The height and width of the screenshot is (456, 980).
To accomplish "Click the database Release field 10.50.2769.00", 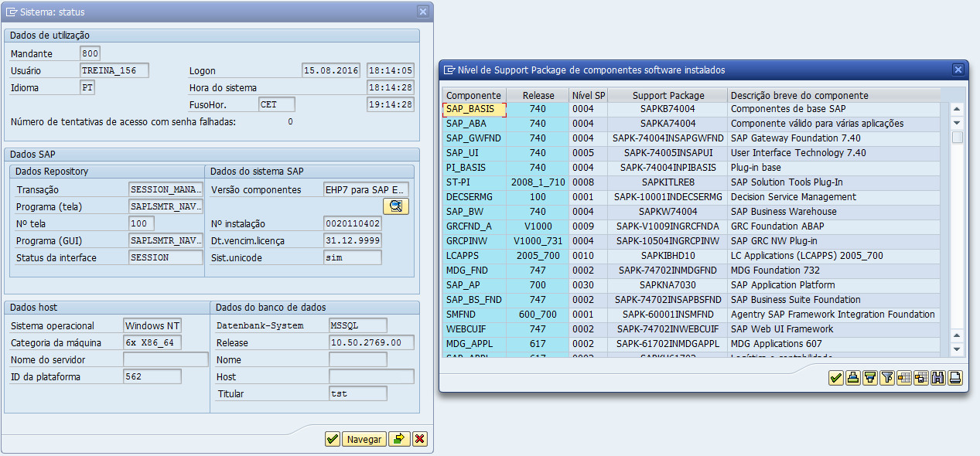I will click(371, 342).
